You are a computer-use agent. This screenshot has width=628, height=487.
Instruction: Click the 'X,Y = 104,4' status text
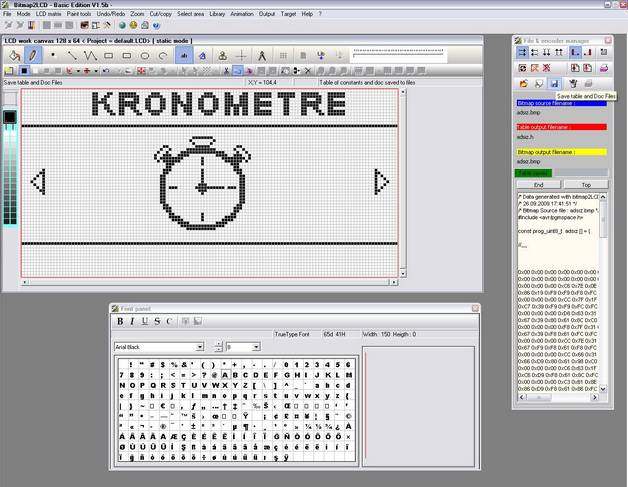(262, 83)
